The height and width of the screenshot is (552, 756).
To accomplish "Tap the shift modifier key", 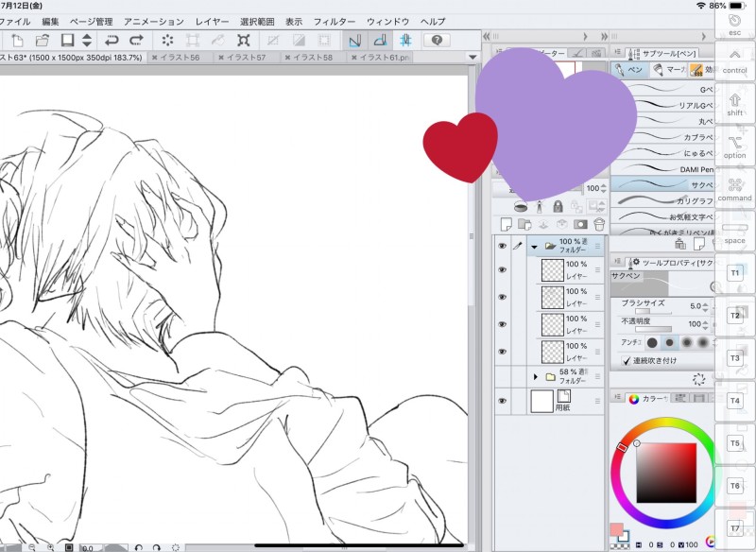I will coord(734,103).
